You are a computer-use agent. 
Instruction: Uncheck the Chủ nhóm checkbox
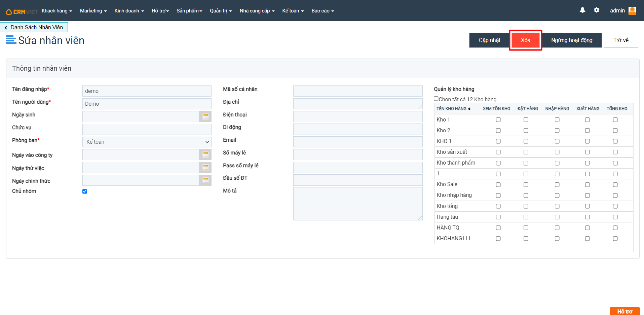85,191
